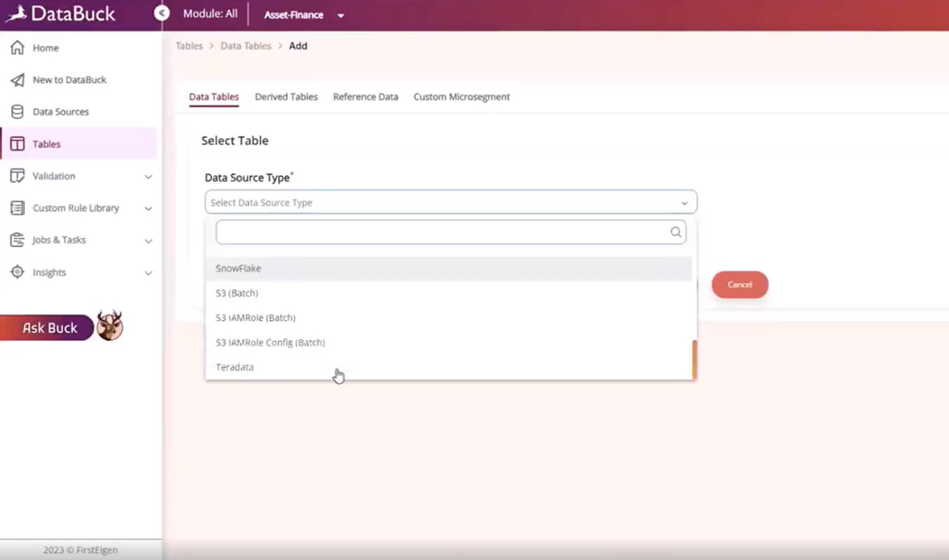Click the Data Tables breadcrumb link
The height and width of the screenshot is (560, 949).
[x=246, y=46]
